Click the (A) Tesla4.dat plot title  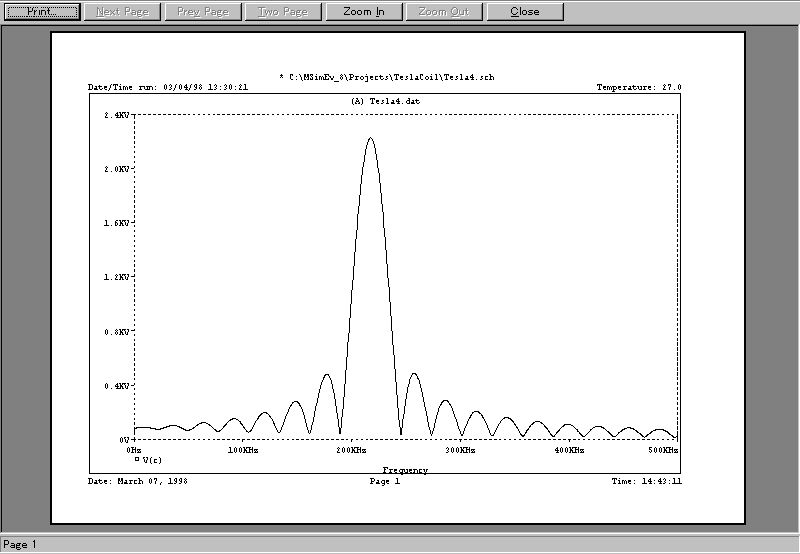click(x=385, y=102)
